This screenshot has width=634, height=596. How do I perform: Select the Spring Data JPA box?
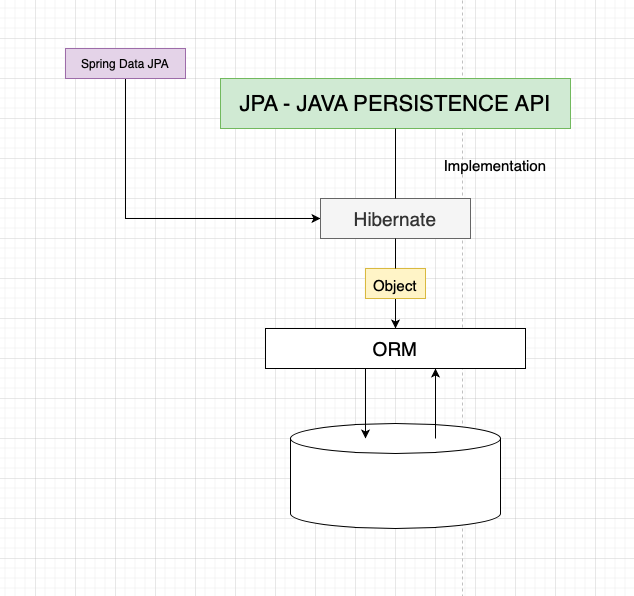tap(125, 63)
